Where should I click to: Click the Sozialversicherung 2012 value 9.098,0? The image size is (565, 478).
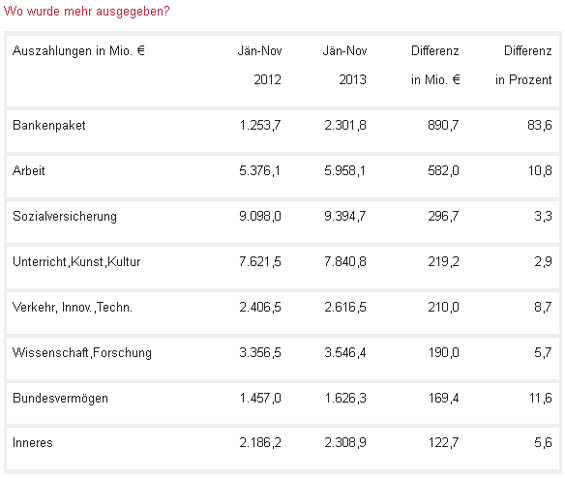[260, 216]
